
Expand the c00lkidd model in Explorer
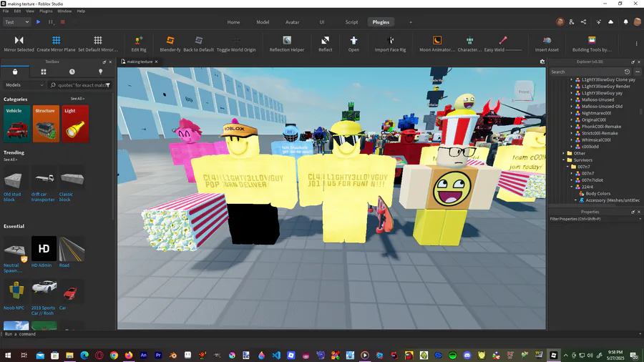tap(572, 147)
